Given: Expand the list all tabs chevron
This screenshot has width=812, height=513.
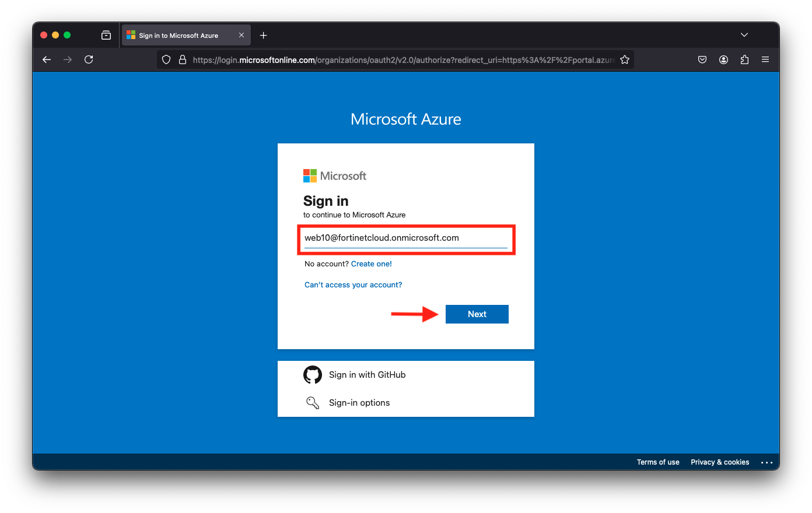Looking at the screenshot, I should tap(744, 35).
